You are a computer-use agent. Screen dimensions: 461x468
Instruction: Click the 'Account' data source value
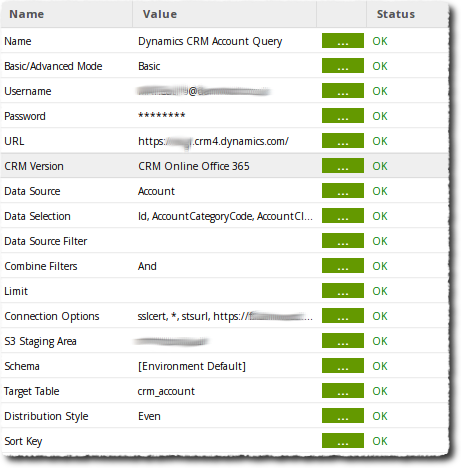156,191
